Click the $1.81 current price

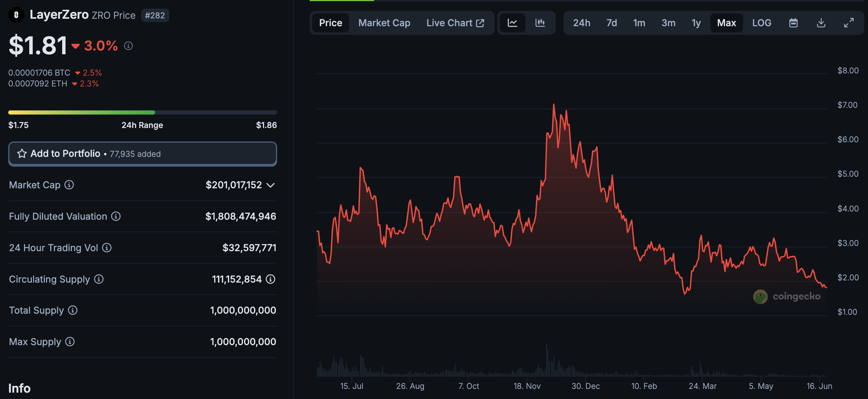(x=38, y=46)
